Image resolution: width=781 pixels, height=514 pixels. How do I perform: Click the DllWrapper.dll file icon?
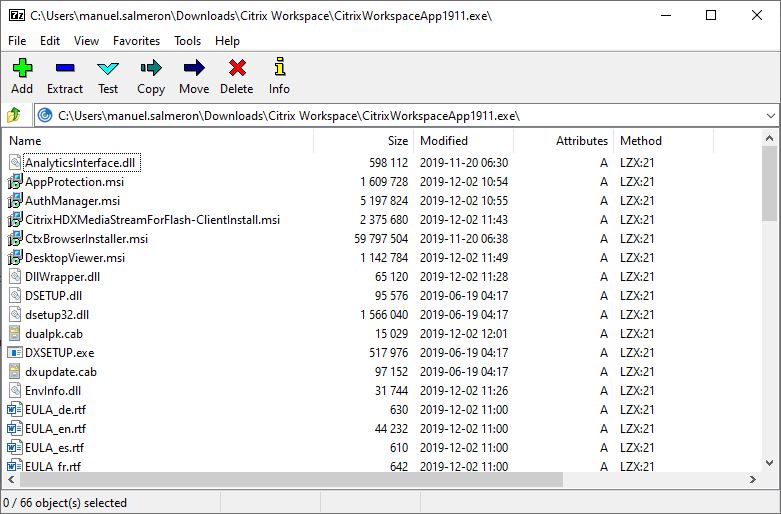click(x=15, y=276)
